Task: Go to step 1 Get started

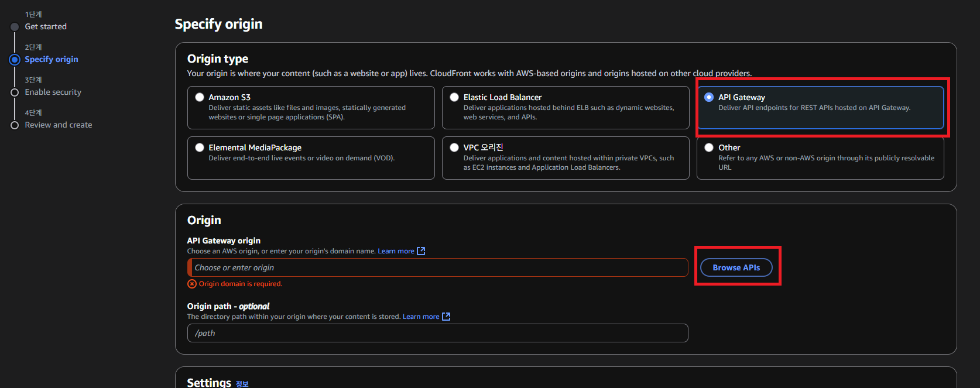Action: click(x=46, y=26)
